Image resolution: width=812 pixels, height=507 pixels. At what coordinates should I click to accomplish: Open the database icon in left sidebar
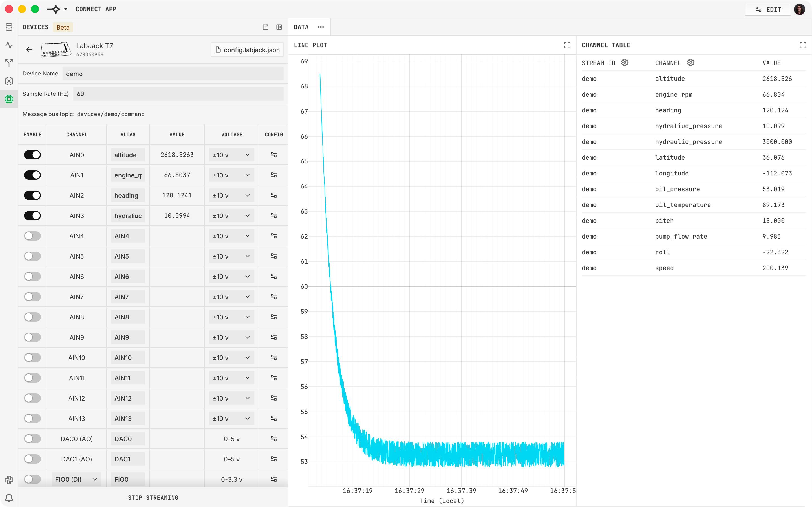tap(9, 27)
